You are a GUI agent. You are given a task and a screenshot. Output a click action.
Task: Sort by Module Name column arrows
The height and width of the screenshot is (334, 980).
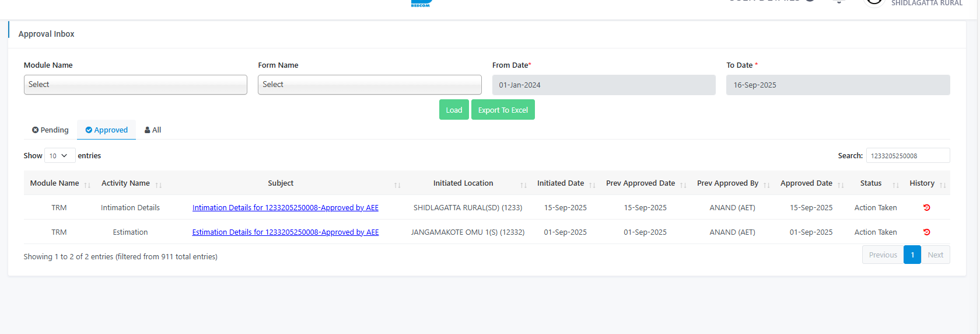tap(87, 185)
